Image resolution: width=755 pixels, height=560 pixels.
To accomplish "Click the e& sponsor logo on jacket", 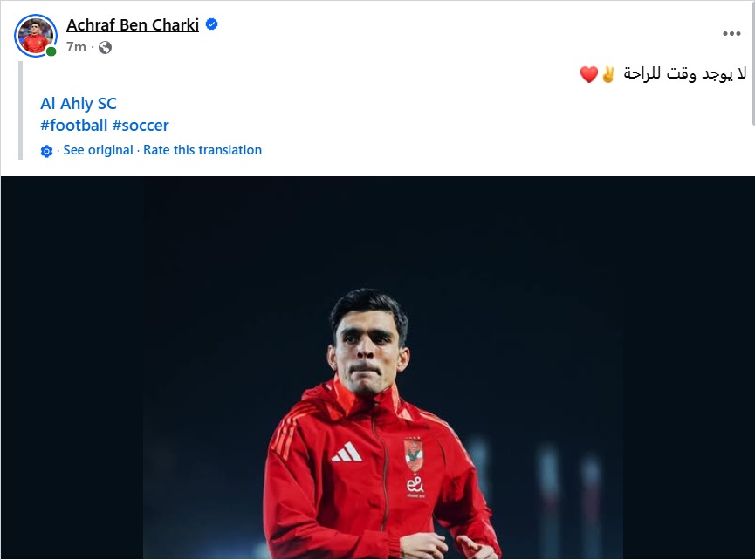I will [x=415, y=486].
